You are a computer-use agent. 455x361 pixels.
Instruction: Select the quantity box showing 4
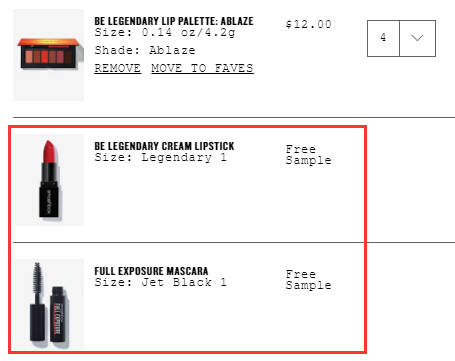point(383,38)
